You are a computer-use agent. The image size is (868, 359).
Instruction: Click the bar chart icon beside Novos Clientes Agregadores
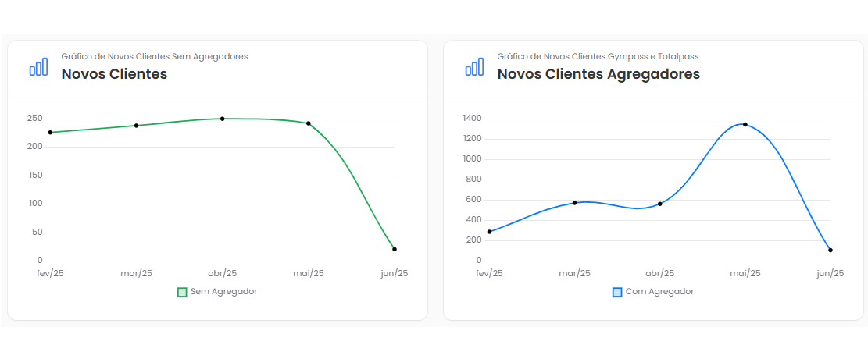pos(474,66)
